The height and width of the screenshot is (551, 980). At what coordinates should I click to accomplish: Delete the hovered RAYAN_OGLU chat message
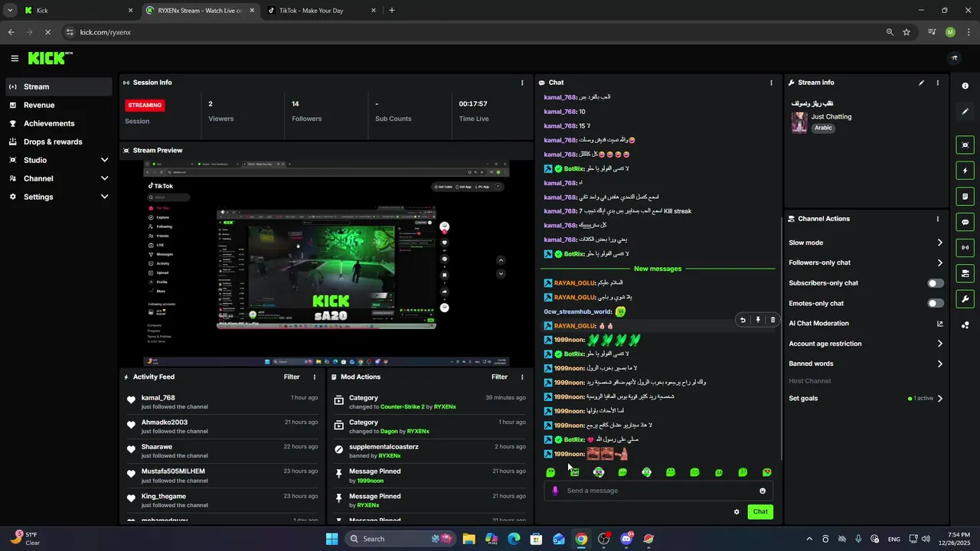coord(773,320)
